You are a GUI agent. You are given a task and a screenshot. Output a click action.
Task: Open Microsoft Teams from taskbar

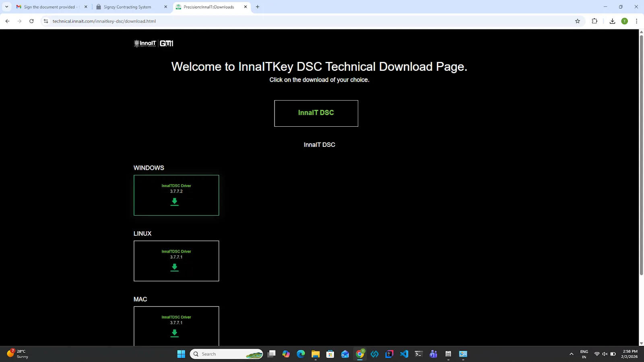(x=433, y=354)
